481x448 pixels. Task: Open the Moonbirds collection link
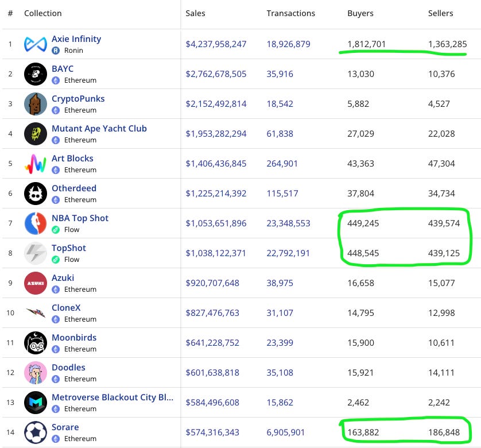74,338
